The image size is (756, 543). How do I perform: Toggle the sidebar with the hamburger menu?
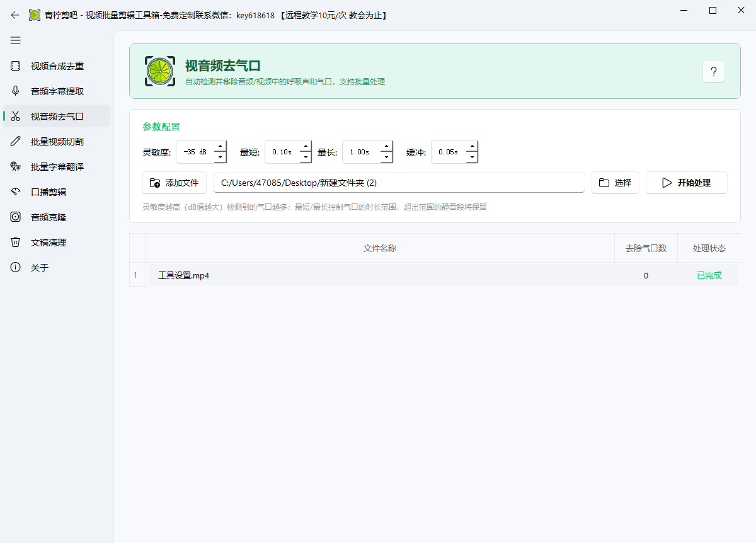pos(15,40)
